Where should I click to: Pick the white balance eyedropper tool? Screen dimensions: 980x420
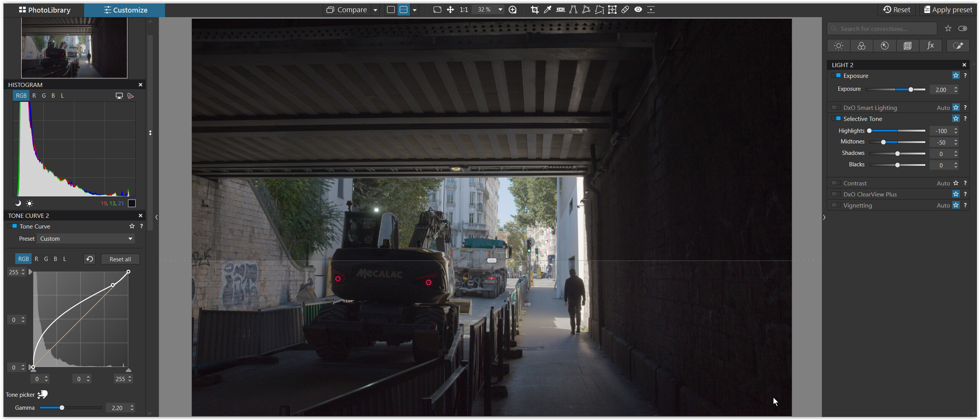click(x=548, y=10)
